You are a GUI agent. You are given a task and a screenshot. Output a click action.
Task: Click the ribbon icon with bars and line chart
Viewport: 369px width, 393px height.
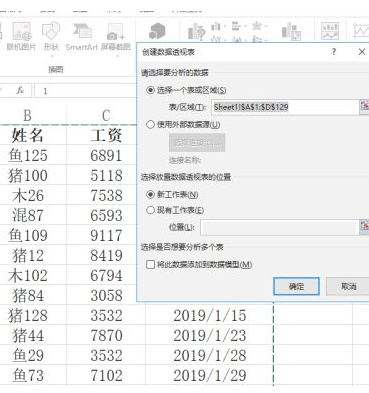(x=330, y=31)
